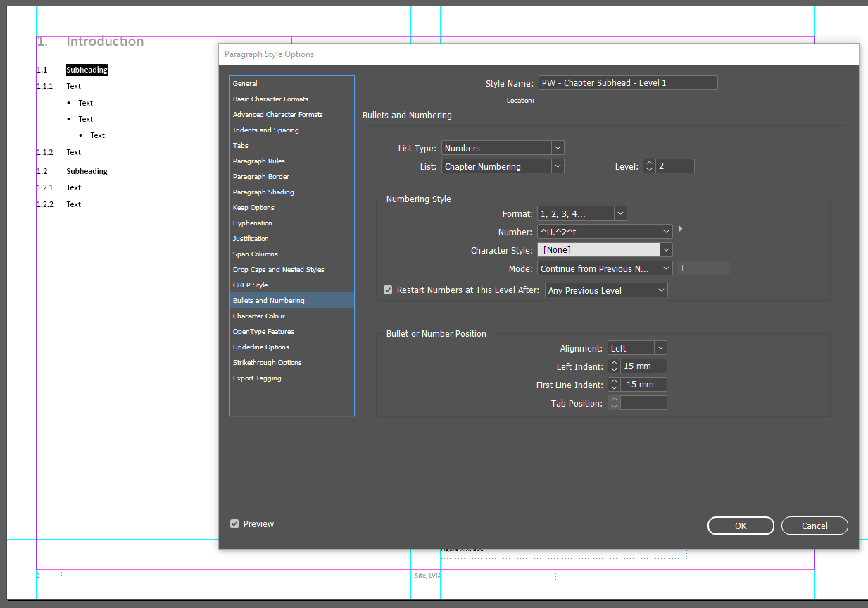Viewport: 868px width, 608px height.
Task: Decrease Left Indent using its down arrow
Action: [613, 368]
